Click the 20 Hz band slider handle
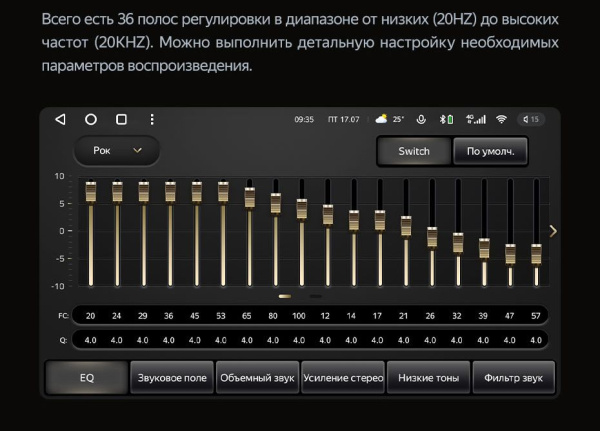 coord(91,191)
